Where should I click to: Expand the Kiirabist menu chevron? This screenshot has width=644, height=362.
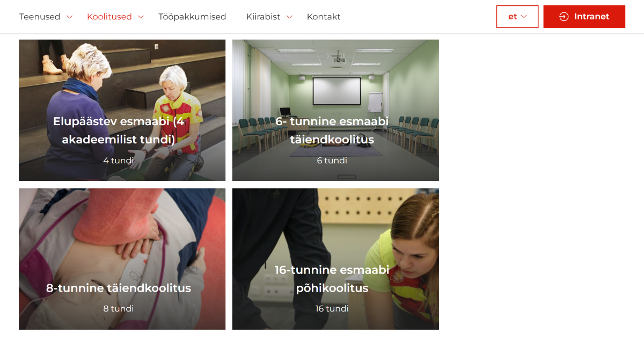289,17
